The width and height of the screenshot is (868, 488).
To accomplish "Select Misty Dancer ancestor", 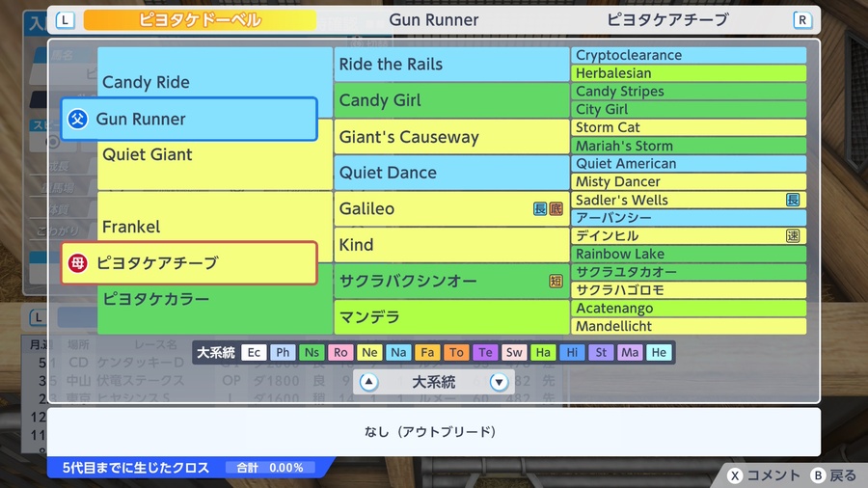I will [689, 181].
